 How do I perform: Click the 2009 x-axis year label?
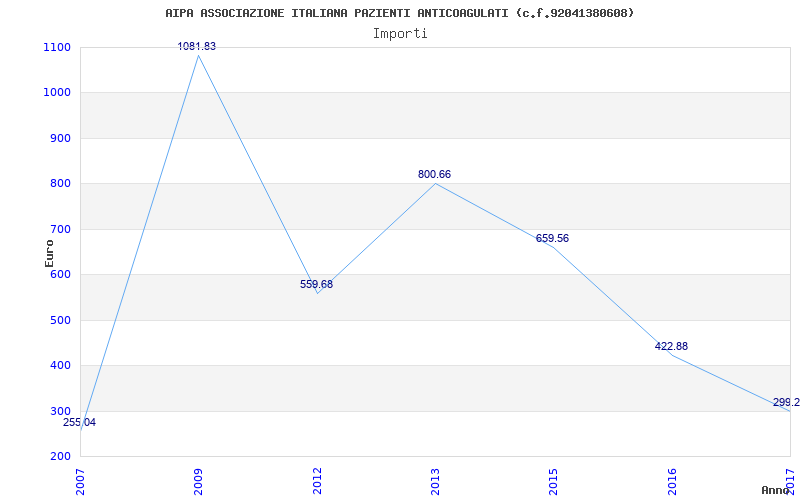click(198, 481)
